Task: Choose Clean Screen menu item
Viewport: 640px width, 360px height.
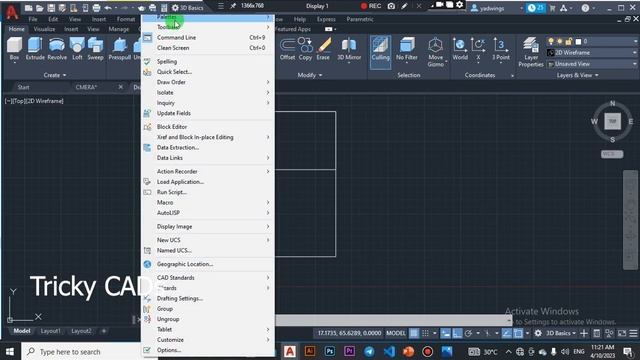Action: (x=208, y=48)
